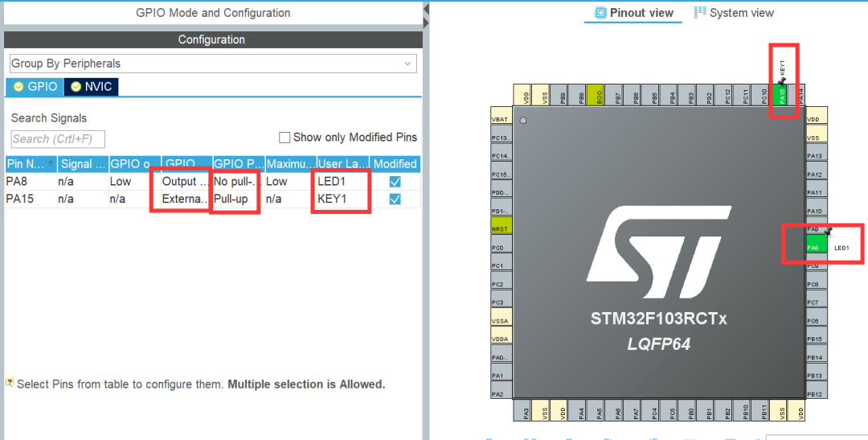Collapse the configuration panel with the upper divider arrow

(426, 10)
